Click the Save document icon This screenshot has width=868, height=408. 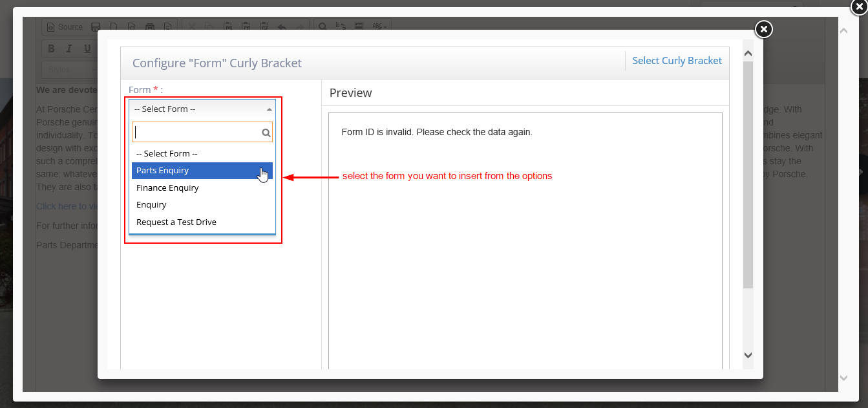pos(96,27)
